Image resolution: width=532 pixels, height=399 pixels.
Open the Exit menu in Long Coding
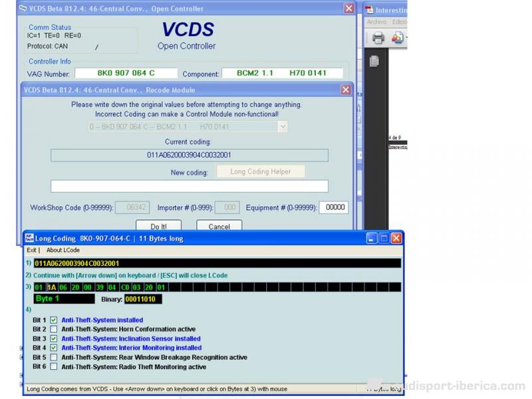click(31, 250)
